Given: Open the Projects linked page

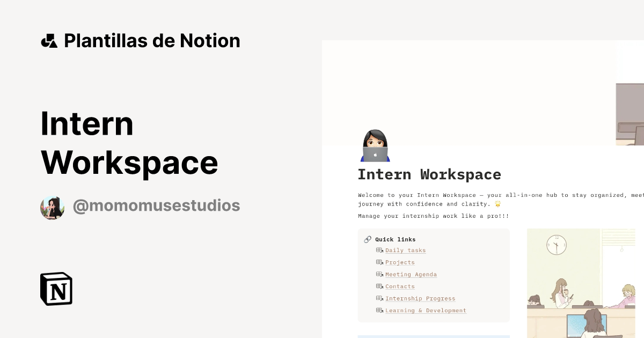Looking at the screenshot, I should (400, 262).
